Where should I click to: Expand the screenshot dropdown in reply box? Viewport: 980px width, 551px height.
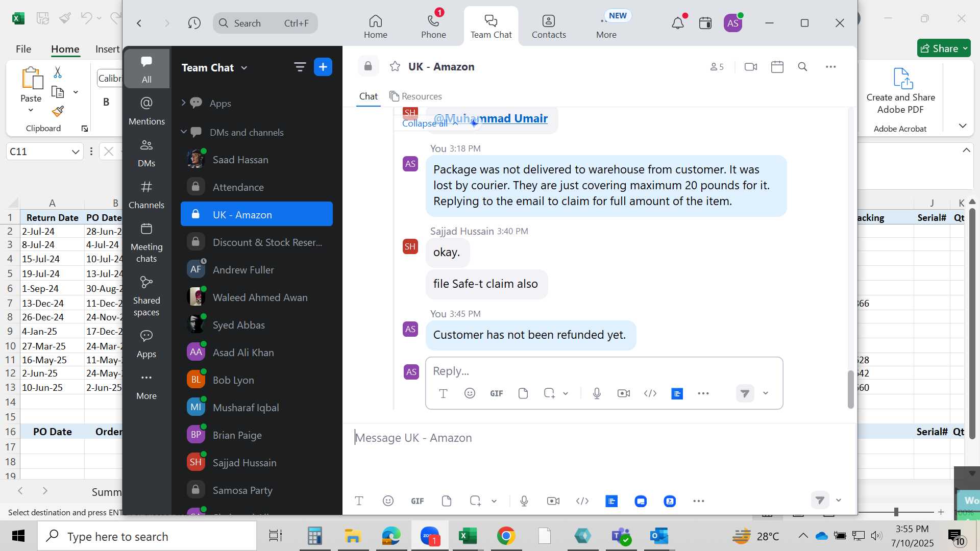pos(566,393)
